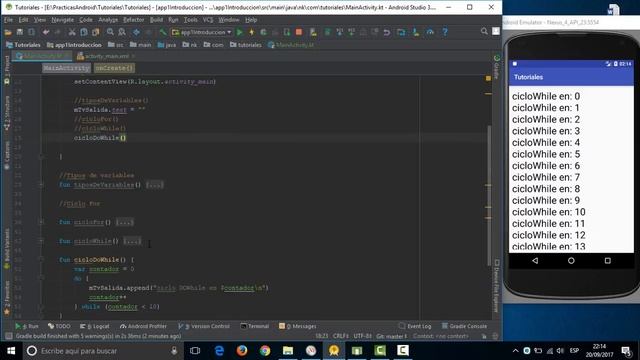Open Chrome from the taskbar
The image size is (640, 360).
(265, 351)
